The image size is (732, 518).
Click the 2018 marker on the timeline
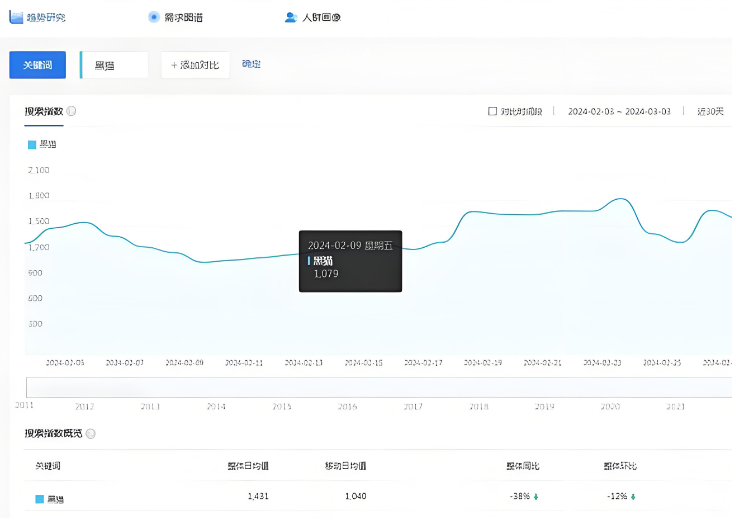(x=479, y=406)
